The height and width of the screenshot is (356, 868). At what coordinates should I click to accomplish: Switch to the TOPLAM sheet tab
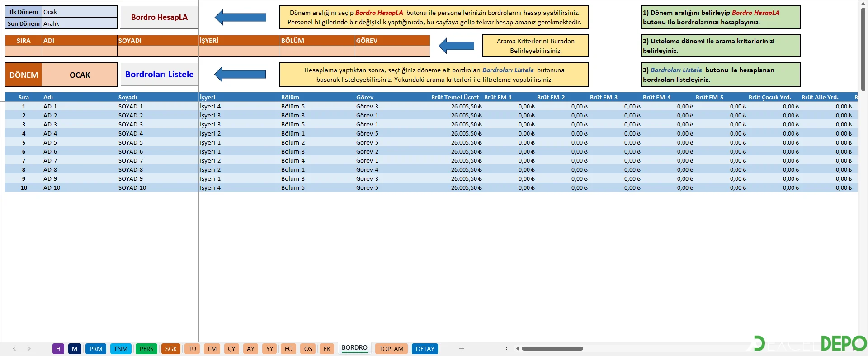click(391, 349)
